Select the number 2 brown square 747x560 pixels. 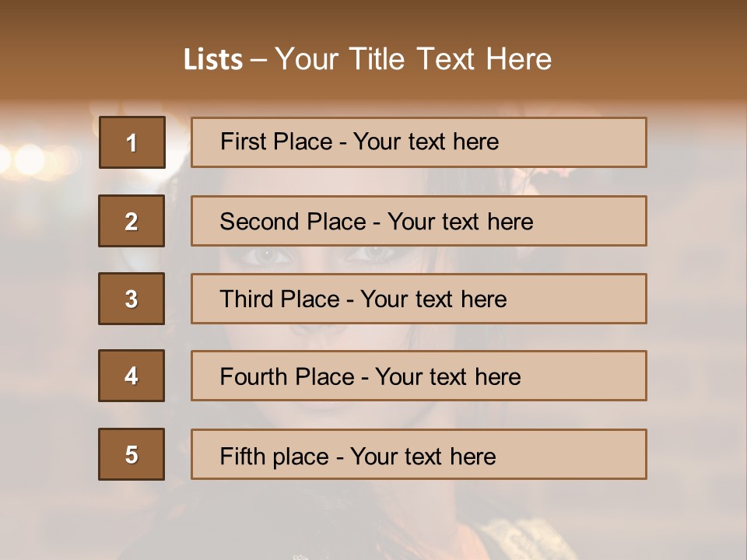point(132,221)
